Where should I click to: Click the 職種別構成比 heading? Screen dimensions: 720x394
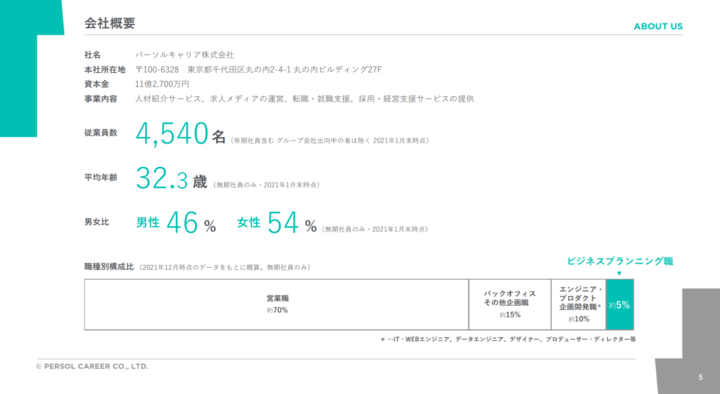click(x=109, y=267)
